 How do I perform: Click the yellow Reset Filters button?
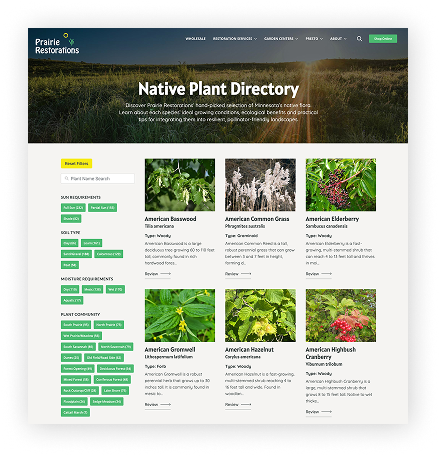point(76,163)
